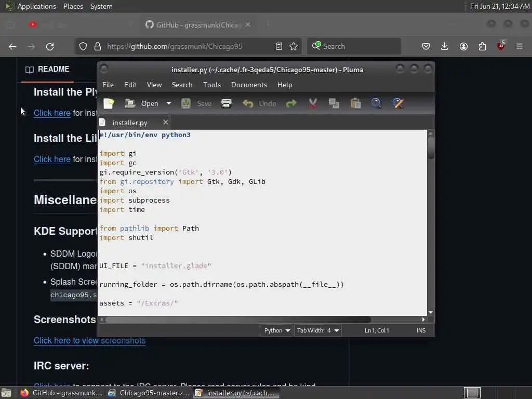Select the installer.py document tab
This screenshot has height=399, width=532.
click(x=129, y=123)
